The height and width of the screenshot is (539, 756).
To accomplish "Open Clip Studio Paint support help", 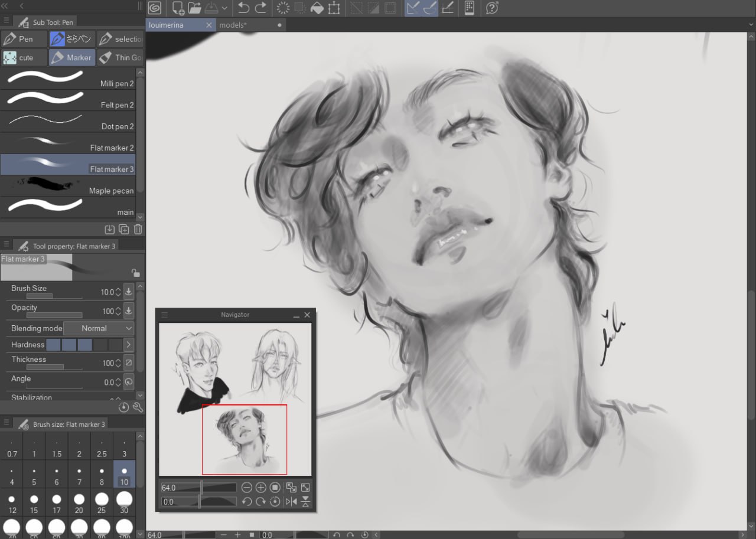I will point(491,8).
